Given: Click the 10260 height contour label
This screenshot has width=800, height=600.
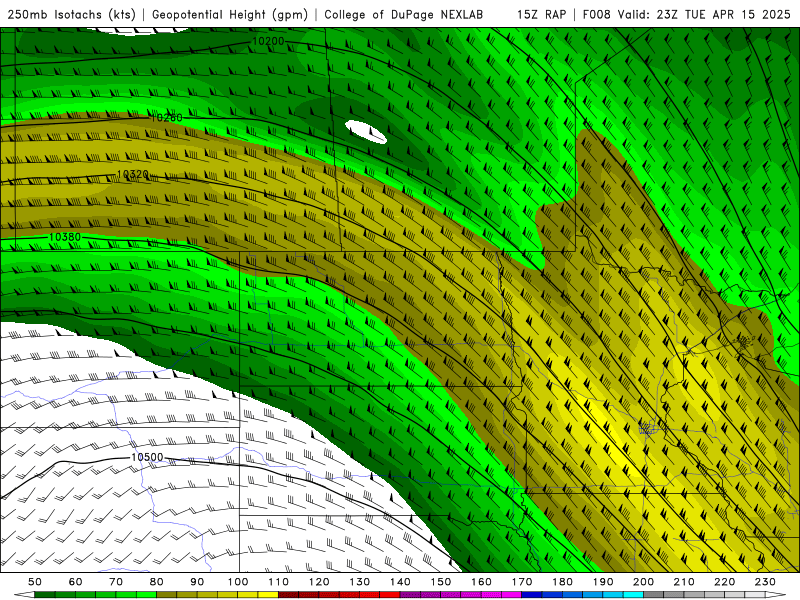Looking at the screenshot, I should point(167,117).
